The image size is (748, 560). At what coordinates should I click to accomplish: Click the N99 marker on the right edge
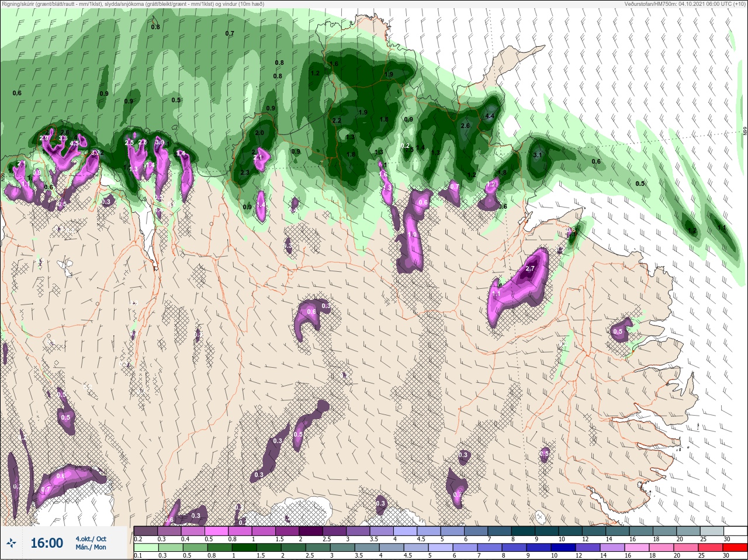coord(745,132)
